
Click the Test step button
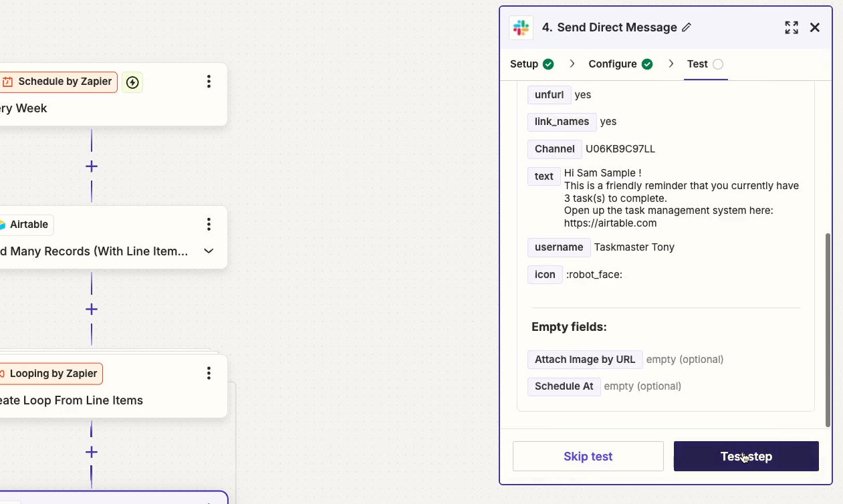point(746,457)
